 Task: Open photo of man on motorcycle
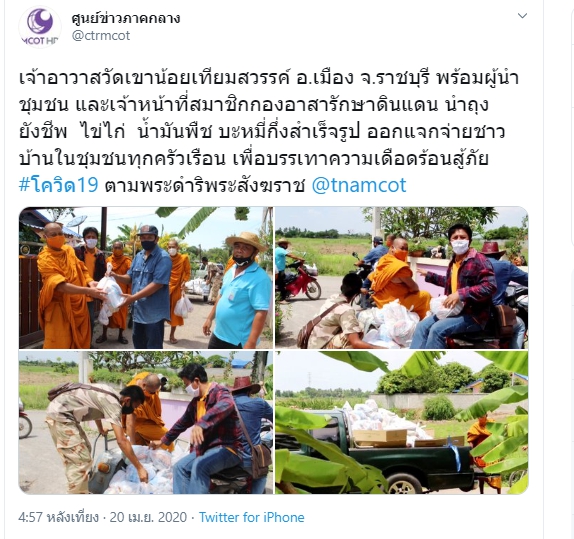point(402,278)
